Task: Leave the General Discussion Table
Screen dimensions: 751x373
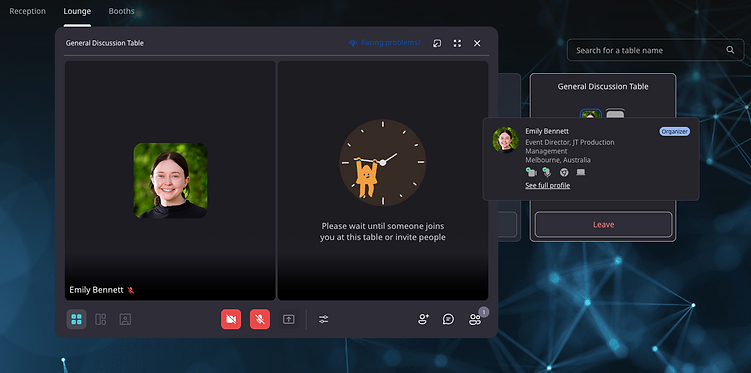Action: tap(603, 225)
